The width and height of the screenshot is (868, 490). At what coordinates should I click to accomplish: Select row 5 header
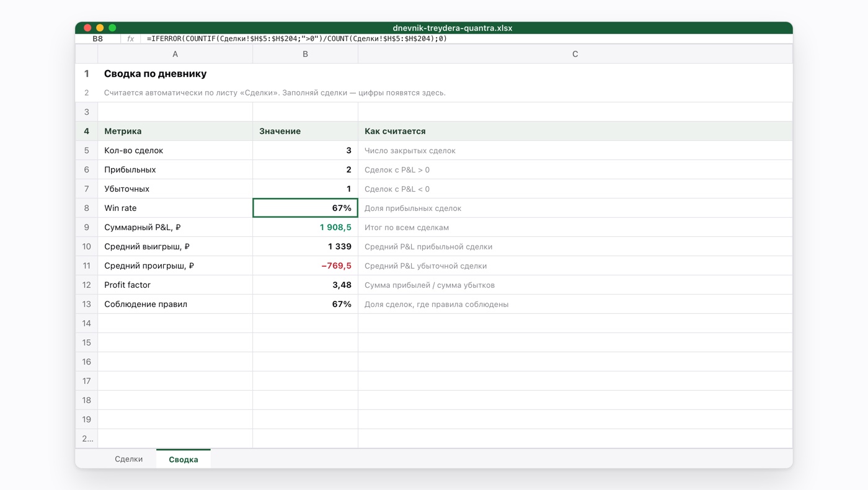tap(87, 150)
